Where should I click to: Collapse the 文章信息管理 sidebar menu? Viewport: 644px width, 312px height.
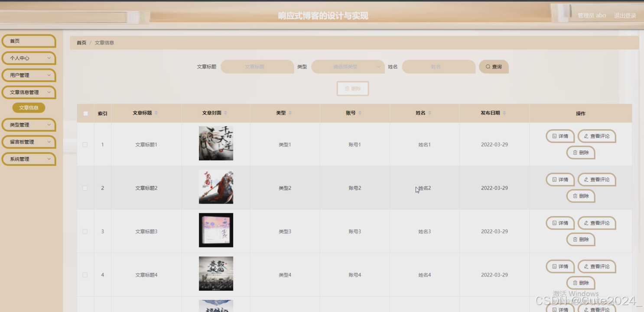[29, 92]
